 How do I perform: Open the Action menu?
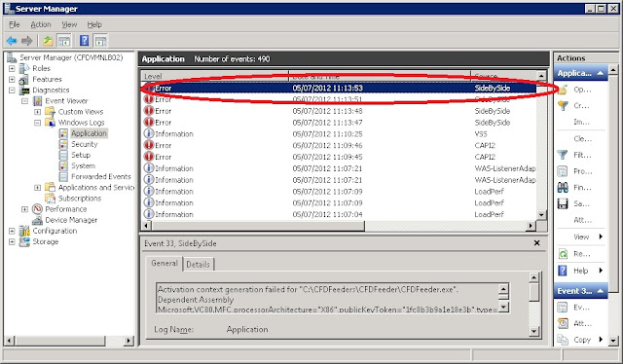[41, 24]
